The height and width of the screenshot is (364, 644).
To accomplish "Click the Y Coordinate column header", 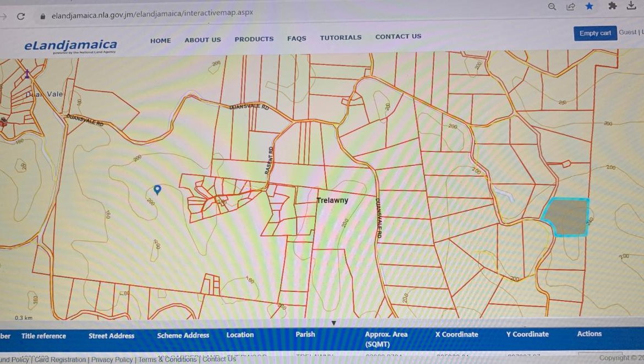I will [527, 334].
